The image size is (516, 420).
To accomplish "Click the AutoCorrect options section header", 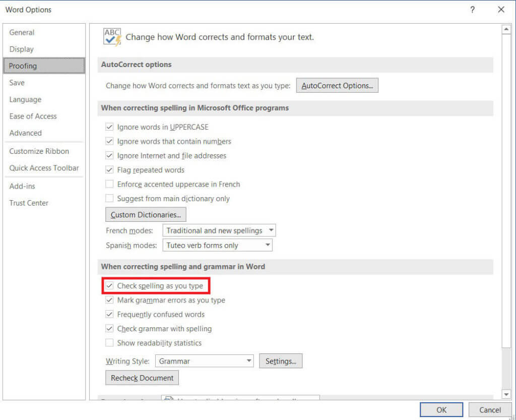I will (x=295, y=65).
